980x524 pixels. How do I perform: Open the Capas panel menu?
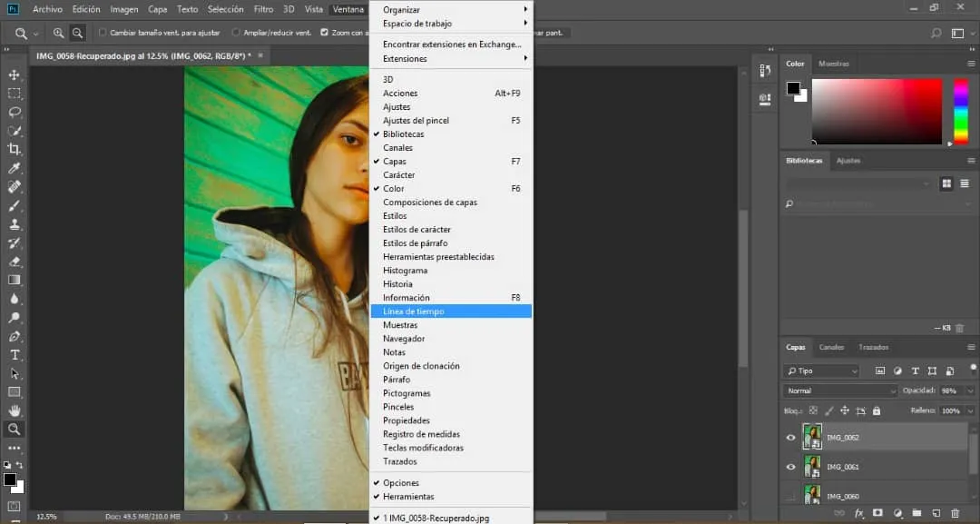click(x=971, y=347)
